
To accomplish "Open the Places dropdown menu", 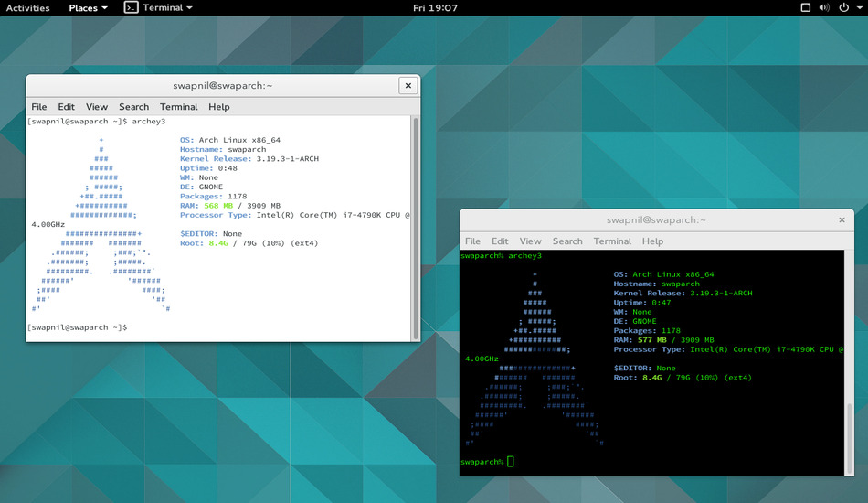I will [88, 7].
